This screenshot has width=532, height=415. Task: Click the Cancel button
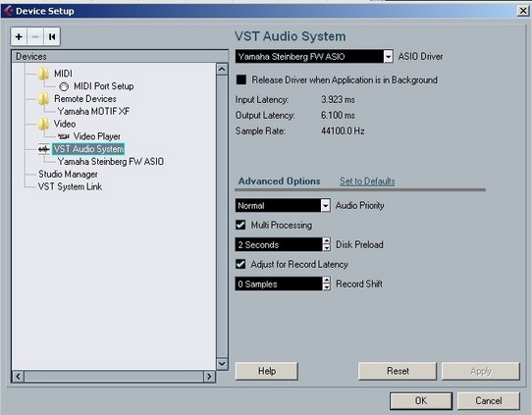pyautogui.click(x=489, y=400)
